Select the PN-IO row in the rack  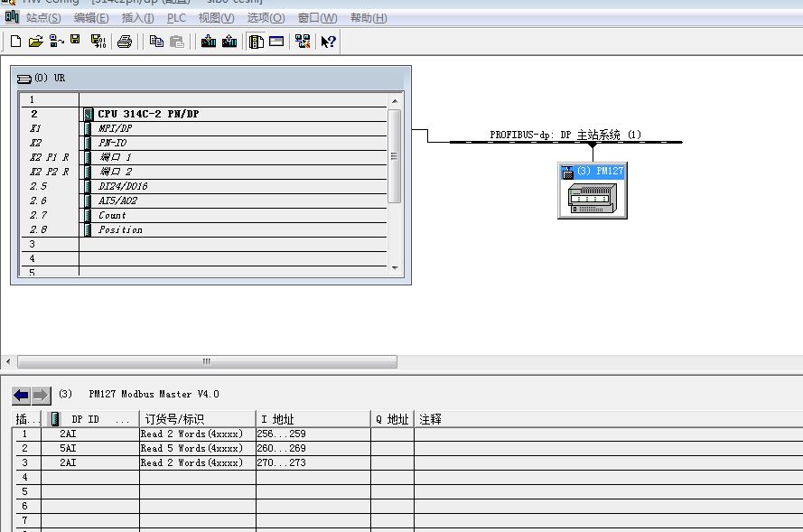tap(204, 143)
